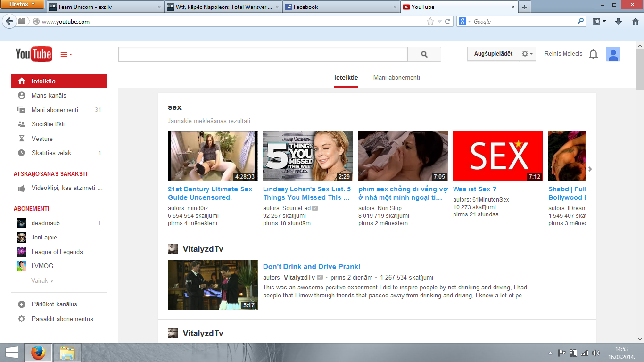Show hidden tray icons arrow
644x362 pixels.
tap(551, 353)
